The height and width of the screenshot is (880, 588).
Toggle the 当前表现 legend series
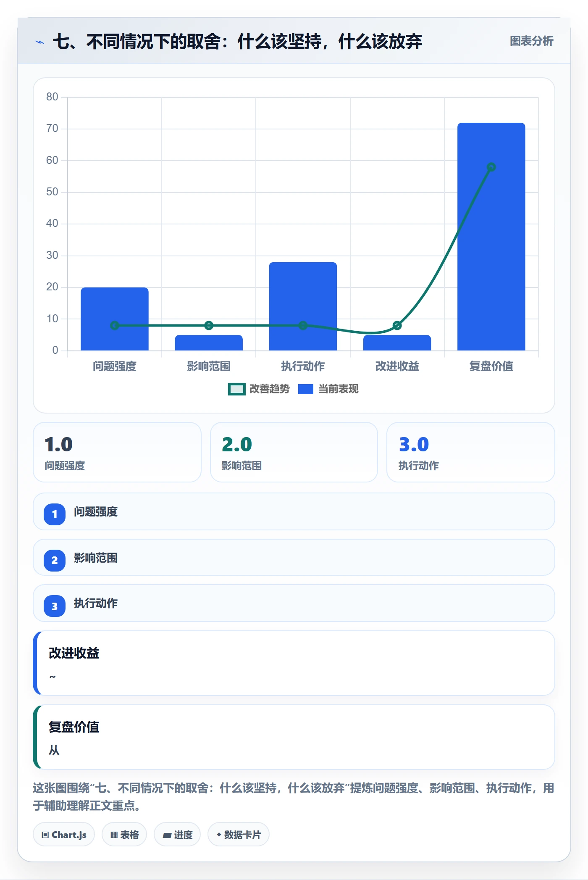point(328,389)
